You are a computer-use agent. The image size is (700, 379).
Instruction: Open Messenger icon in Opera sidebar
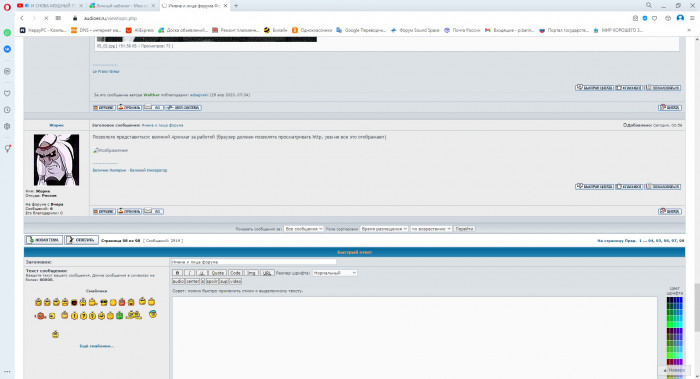click(7, 49)
